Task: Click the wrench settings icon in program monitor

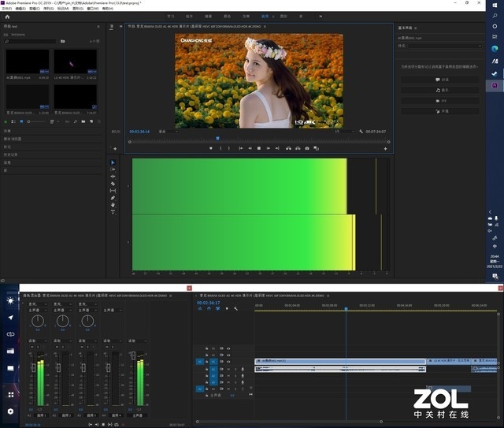Action: click(x=360, y=132)
